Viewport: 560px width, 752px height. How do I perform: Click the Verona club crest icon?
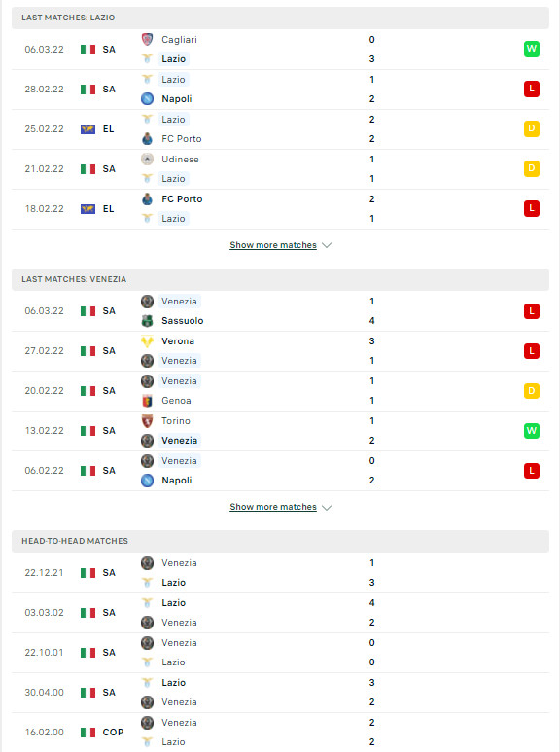click(x=147, y=341)
